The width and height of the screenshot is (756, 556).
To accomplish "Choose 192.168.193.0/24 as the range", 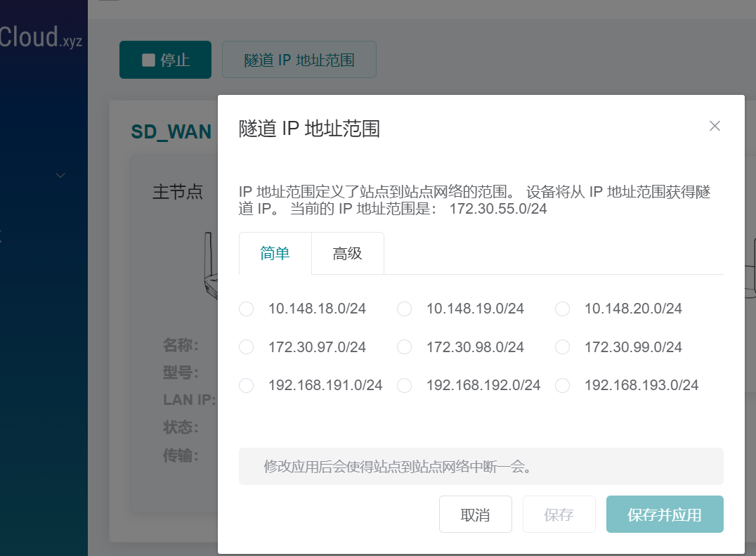I will click(563, 386).
